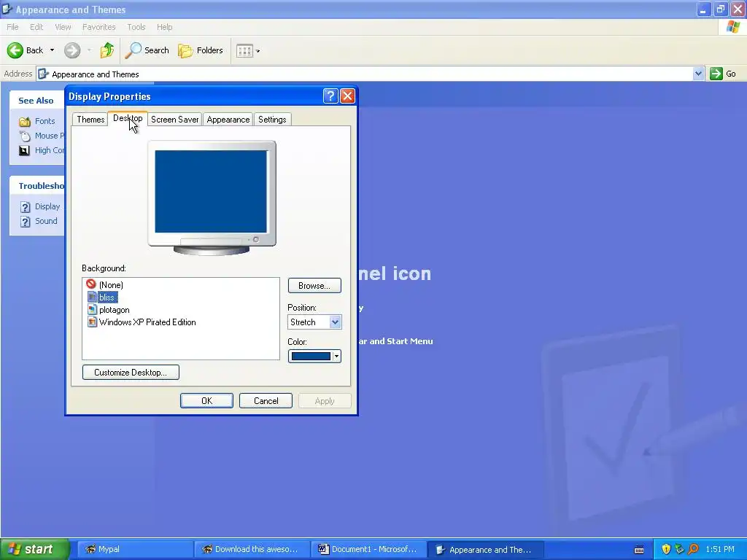This screenshot has height=560, width=747.
Task: Click the Start button
Action: click(x=35, y=549)
